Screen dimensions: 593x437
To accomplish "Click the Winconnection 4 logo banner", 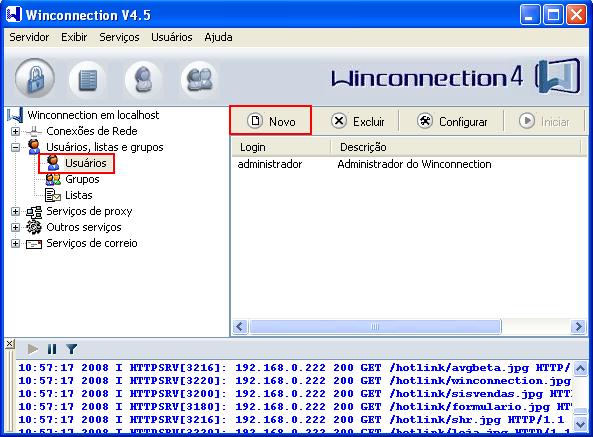I will 456,77.
